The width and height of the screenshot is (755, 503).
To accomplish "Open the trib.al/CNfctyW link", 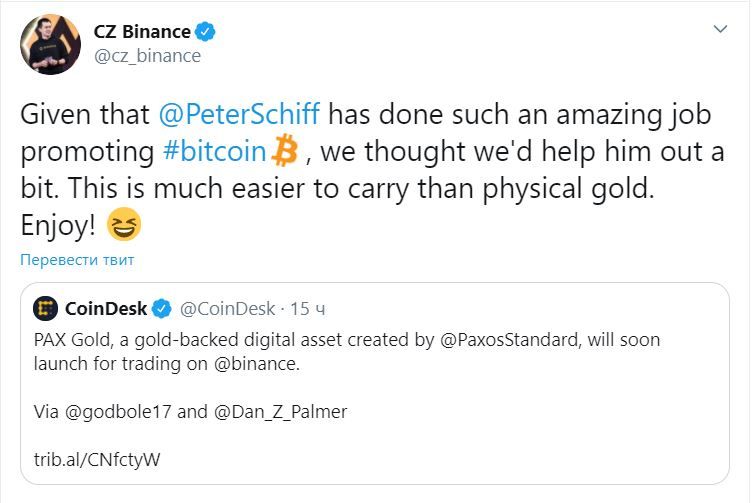I will [x=96, y=460].
